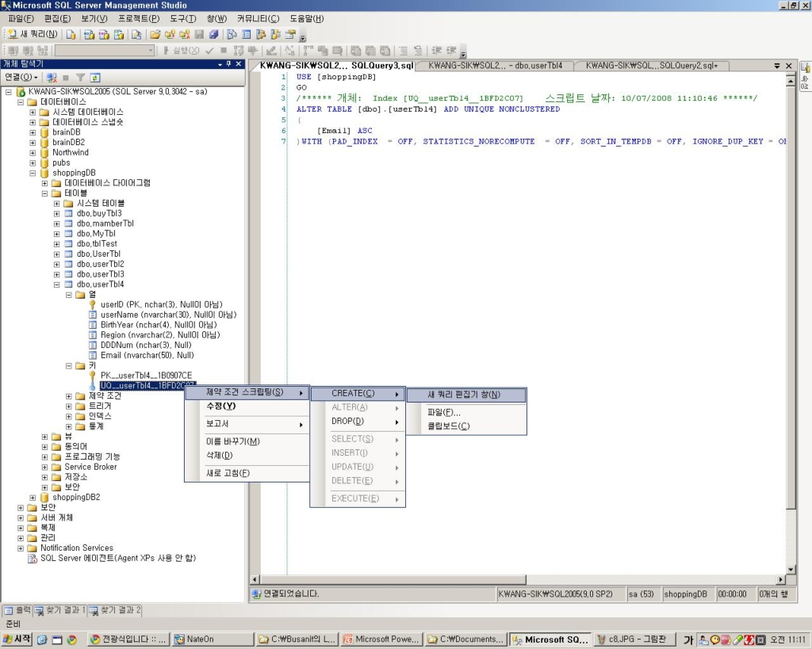The height and width of the screenshot is (649, 812).
Task: Close the 개체 탐색기 panel
Action: pos(239,64)
